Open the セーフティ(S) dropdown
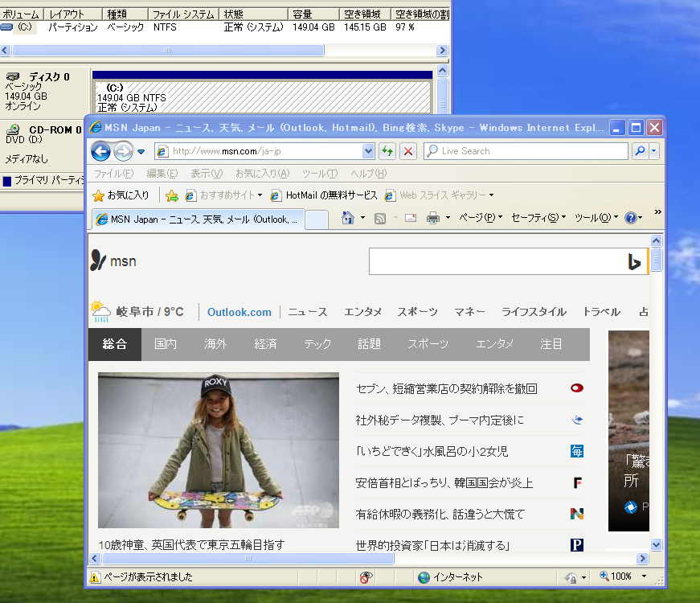This screenshot has width=700, height=603. pyautogui.click(x=534, y=217)
